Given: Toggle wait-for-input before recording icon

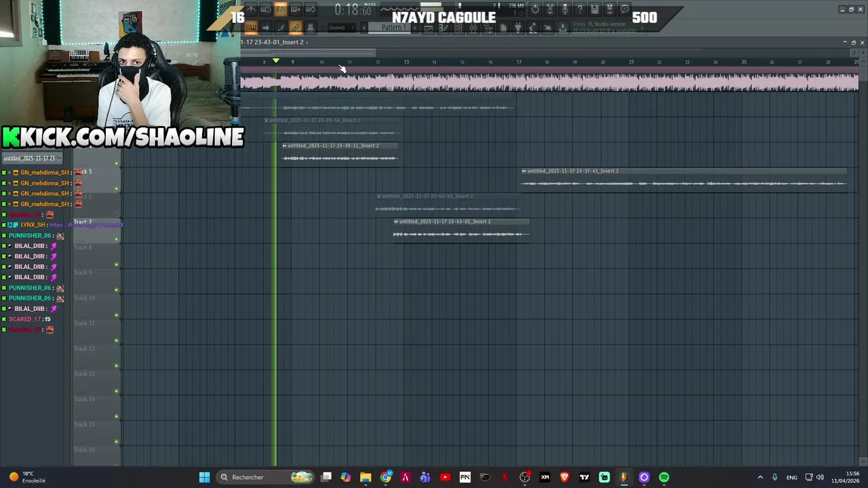Looking at the screenshot, I should (x=266, y=9).
